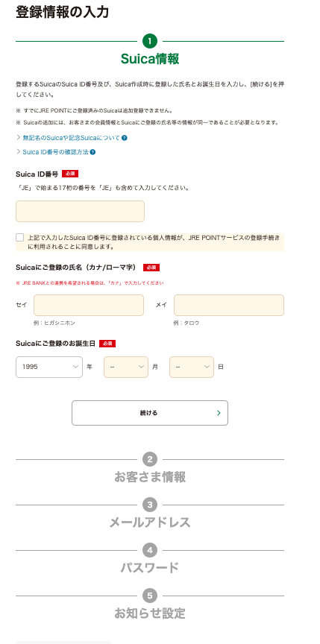
Task: Click the step 5 お知らせ設定 circle icon
Action: tap(150, 596)
